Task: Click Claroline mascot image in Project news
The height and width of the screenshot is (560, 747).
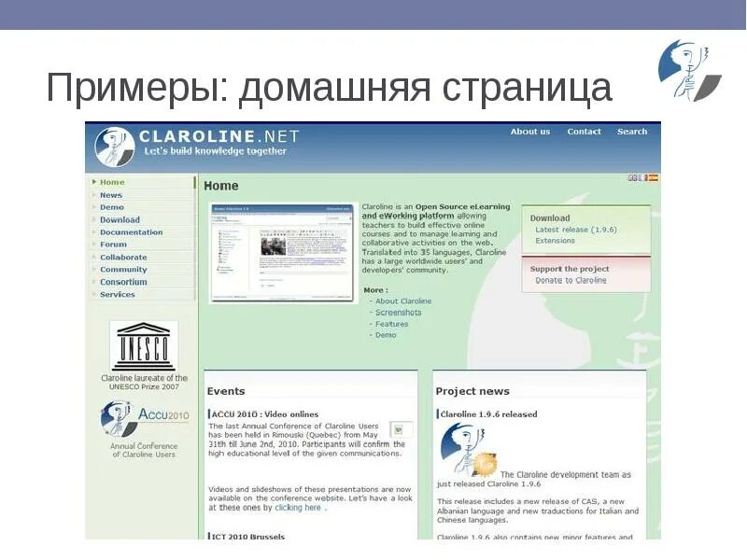Action: point(469,450)
